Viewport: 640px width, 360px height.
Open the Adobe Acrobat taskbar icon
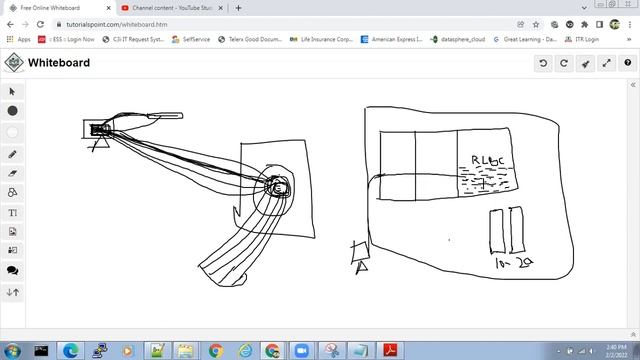(x=390, y=351)
